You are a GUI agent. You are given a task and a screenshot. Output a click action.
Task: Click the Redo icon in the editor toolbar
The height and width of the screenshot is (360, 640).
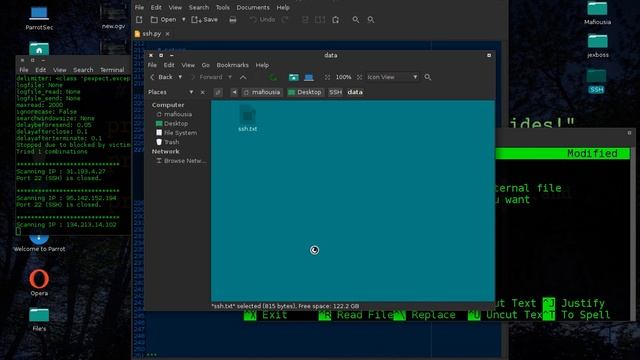[x=285, y=20]
